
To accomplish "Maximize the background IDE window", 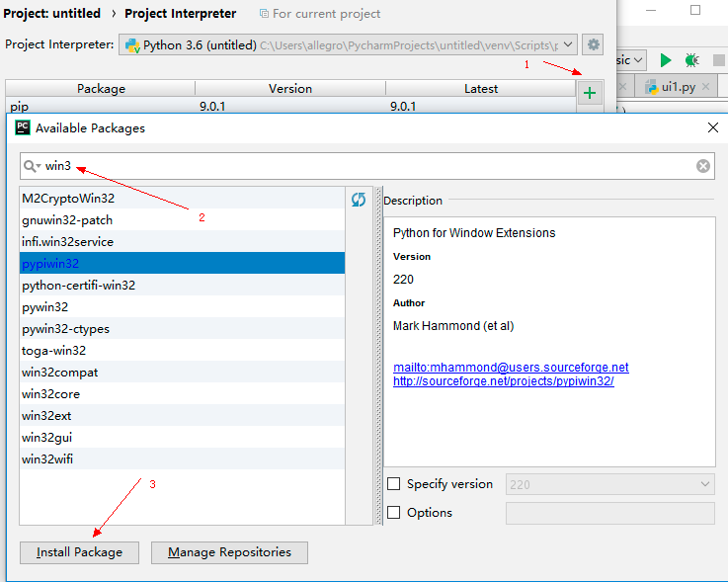I will coord(695,10).
